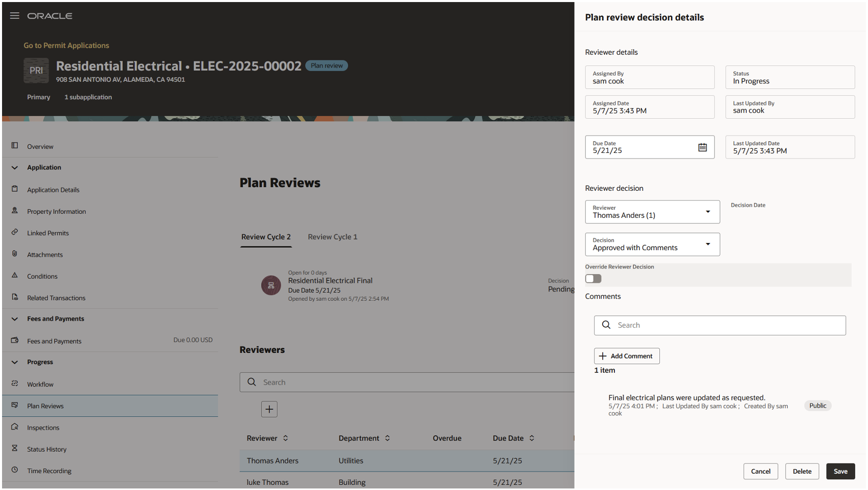The width and height of the screenshot is (868, 490).
Task: Click the Overdue column header
Action: [447, 438]
